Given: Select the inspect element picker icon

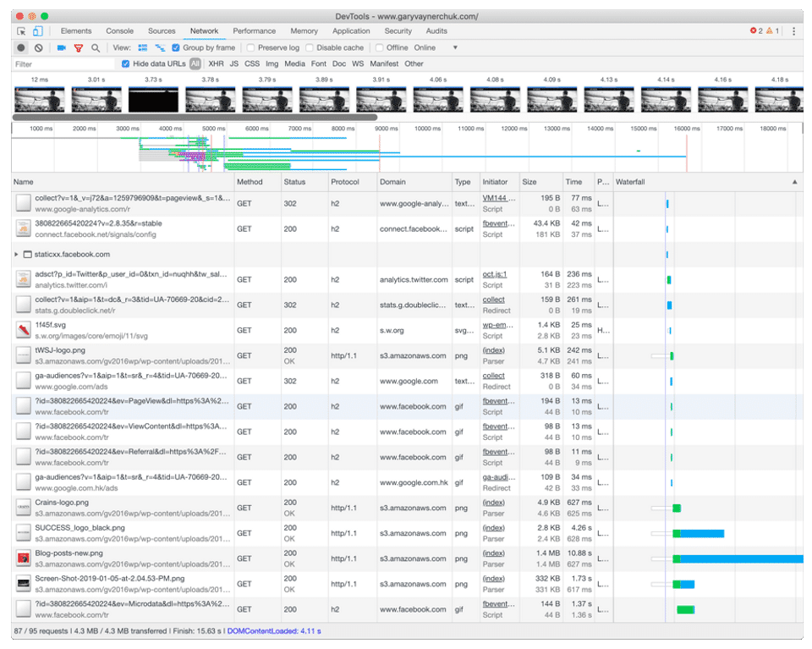Looking at the screenshot, I should [x=21, y=31].
